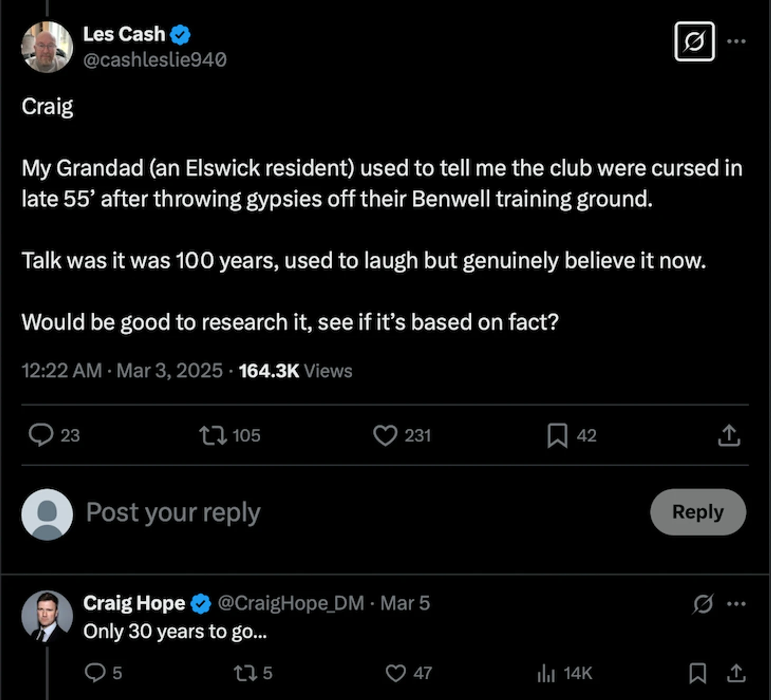Open Les Cash's profile picture
Viewport: 771px width, 700px height.
tap(47, 47)
